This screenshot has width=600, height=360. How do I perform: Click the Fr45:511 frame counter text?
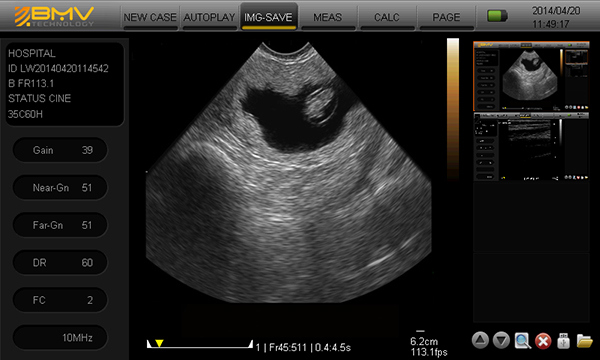click(288, 347)
